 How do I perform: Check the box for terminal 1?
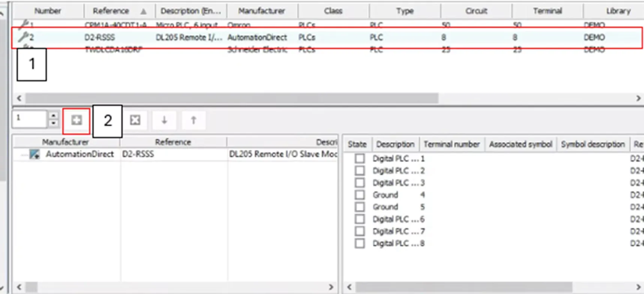tap(360, 159)
